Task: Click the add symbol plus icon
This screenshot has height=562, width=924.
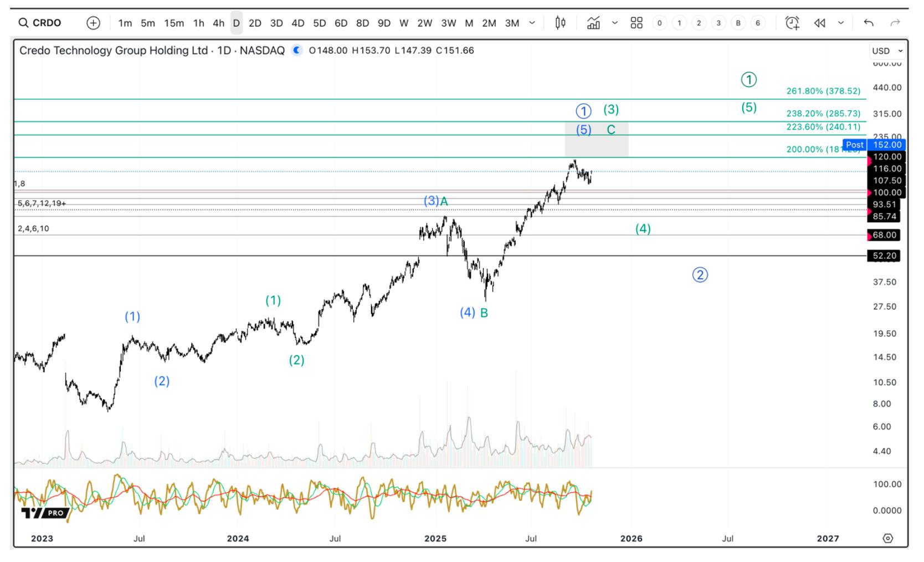Action: tap(93, 23)
